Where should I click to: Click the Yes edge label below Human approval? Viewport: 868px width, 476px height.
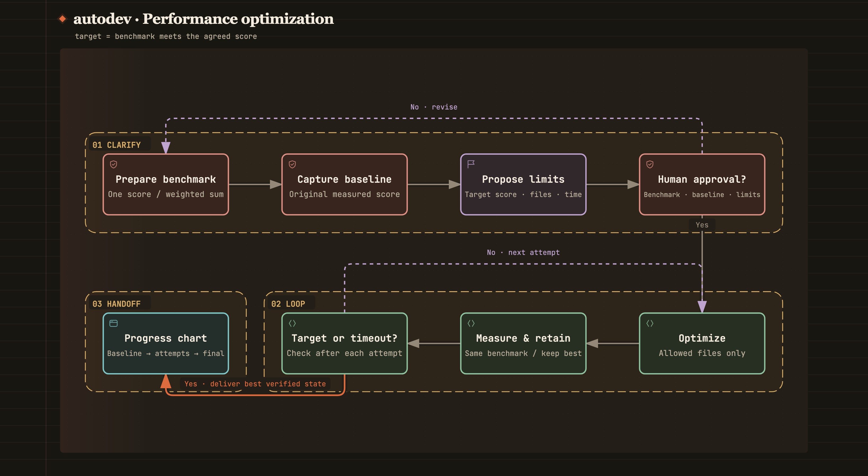click(702, 225)
